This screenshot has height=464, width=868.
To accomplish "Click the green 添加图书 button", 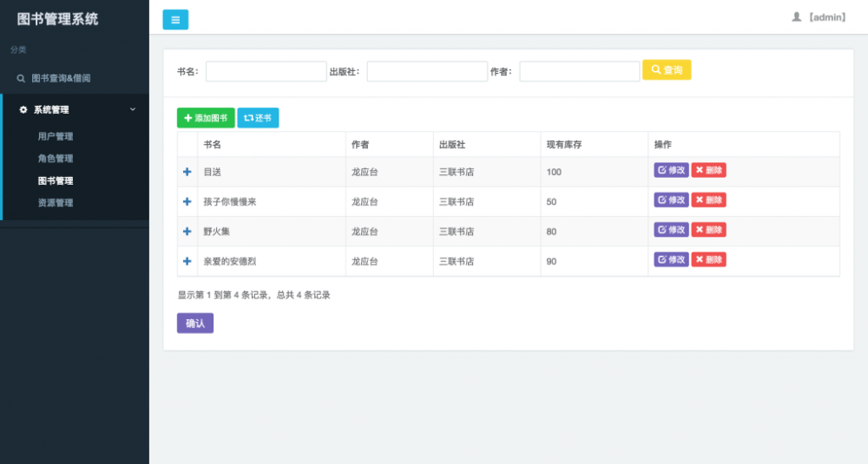I will (206, 118).
